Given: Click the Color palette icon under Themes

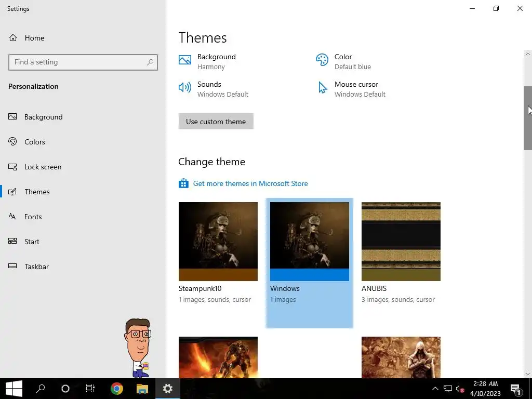Looking at the screenshot, I should [x=322, y=60].
